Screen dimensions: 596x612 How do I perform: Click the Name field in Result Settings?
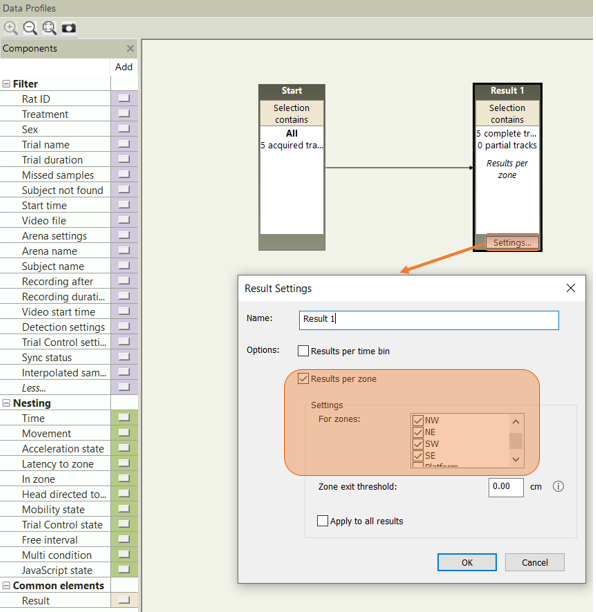pyautogui.click(x=429, y=320)
